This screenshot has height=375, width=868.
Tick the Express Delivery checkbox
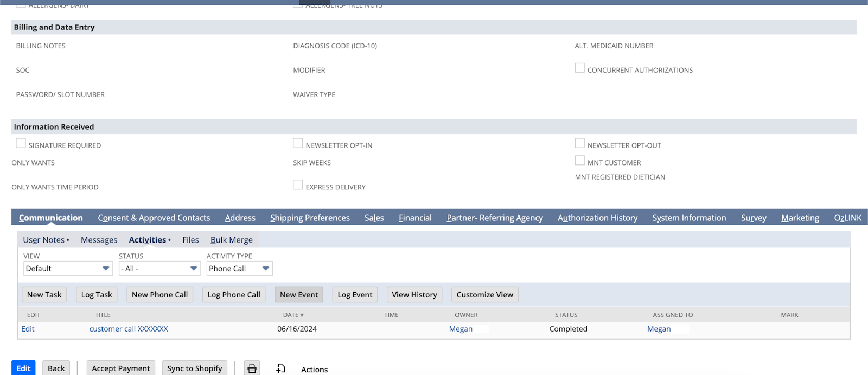[298, 185]
